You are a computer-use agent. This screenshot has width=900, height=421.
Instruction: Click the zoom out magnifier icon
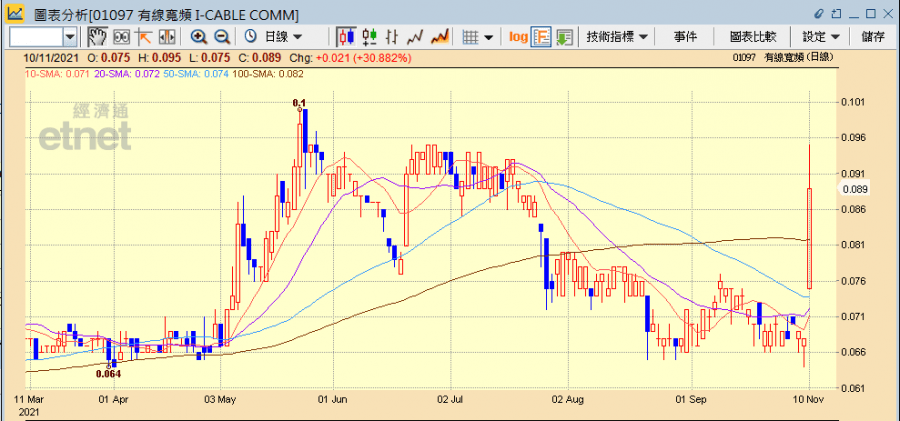pos(221,37)
